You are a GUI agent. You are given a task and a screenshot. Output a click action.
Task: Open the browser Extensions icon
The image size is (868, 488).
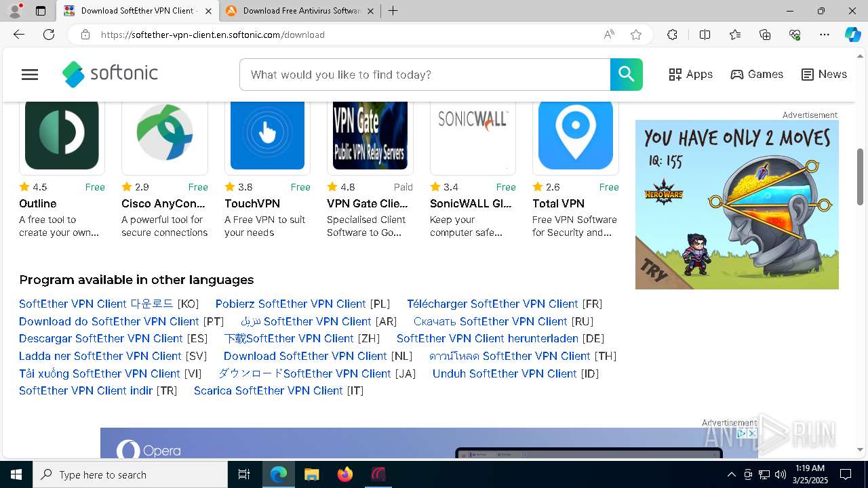[672, 35]
